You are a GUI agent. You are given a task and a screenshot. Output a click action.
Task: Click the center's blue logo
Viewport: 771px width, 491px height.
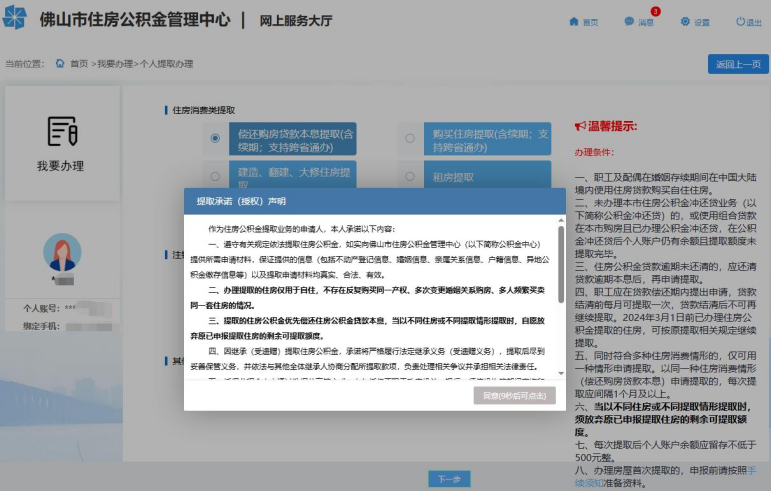pyautogui.click(x=15, y=18)
